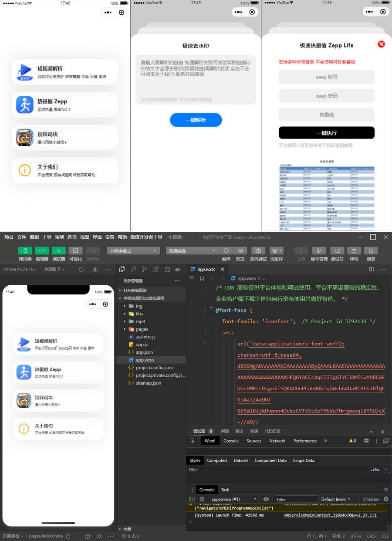
Task: Click the green 模拟器 simulator toolbar button
Action: (25, 250)
